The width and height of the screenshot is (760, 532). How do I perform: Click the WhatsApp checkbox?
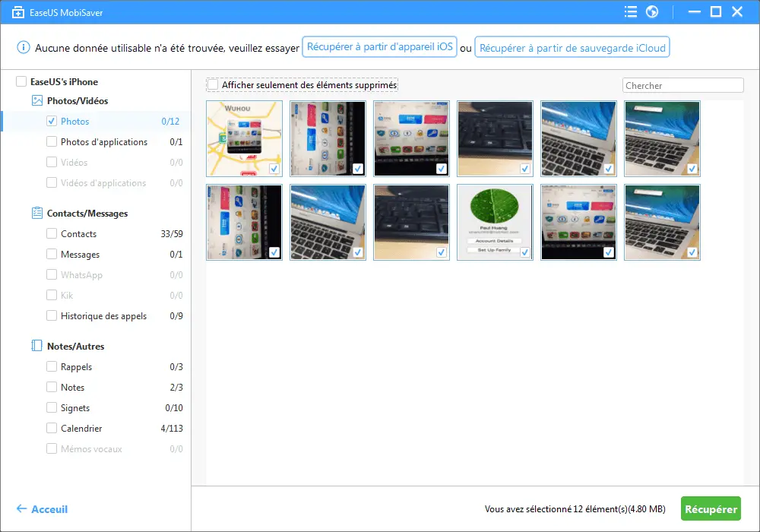pos(52,274)
